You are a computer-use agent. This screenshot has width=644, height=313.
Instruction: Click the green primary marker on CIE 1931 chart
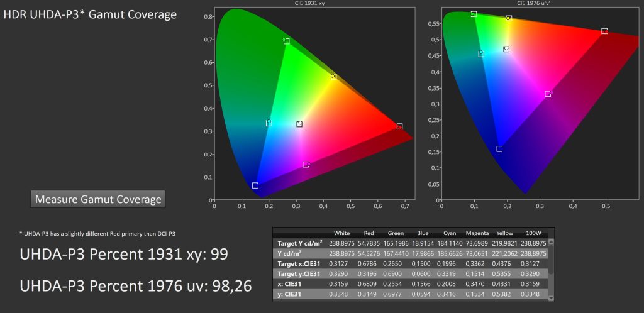pos(286,41)
